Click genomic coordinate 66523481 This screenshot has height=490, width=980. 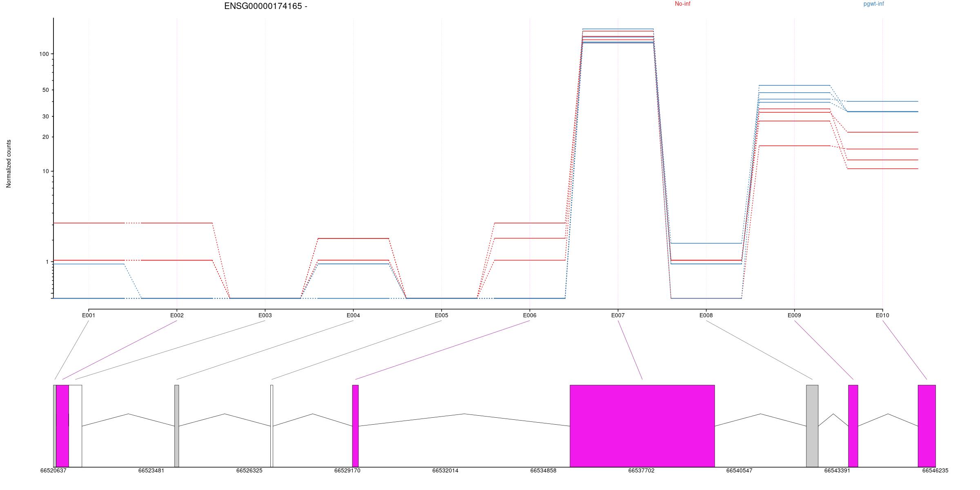151,470
